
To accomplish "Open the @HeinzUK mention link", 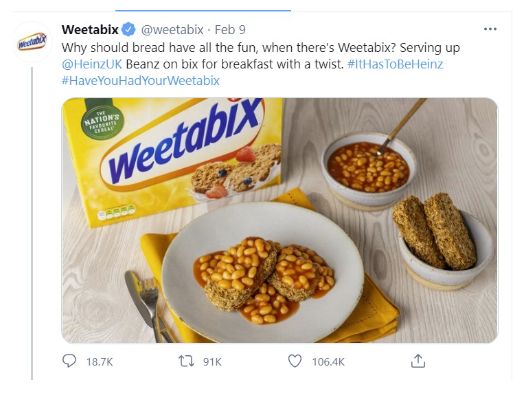I will [x=92, y=64].
